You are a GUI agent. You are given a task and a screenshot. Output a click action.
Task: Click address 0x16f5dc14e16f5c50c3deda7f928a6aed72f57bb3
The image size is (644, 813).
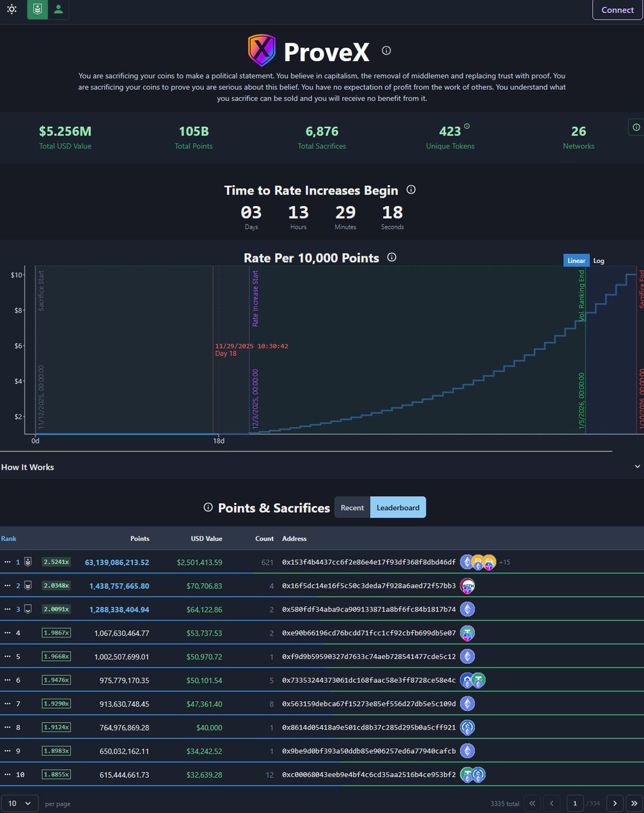369,585
